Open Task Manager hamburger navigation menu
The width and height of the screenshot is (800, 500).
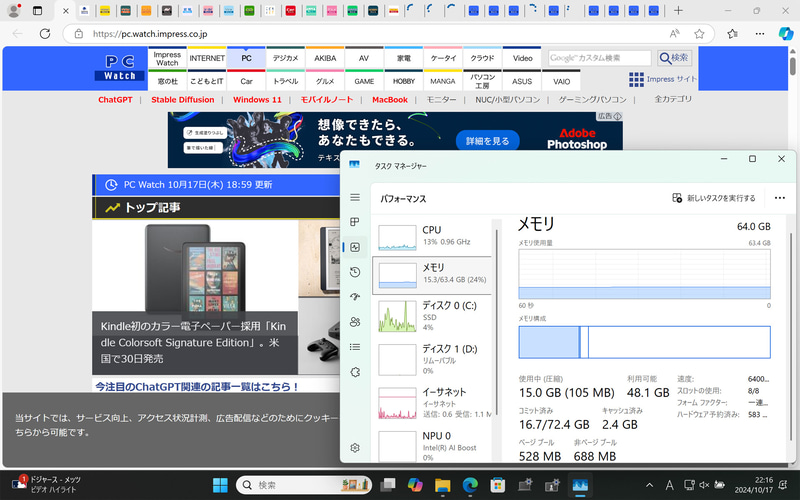click(x=355, y=197)
